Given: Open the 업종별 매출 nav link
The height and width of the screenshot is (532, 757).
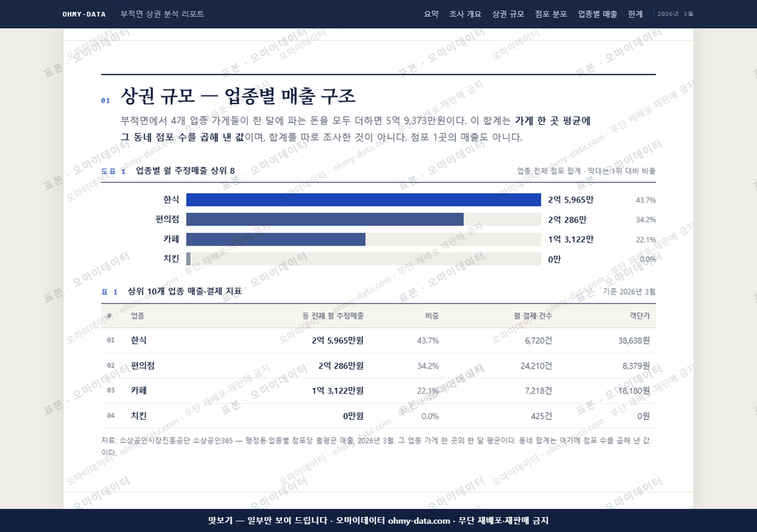Looking at the screenshot, I should [597, 14].
